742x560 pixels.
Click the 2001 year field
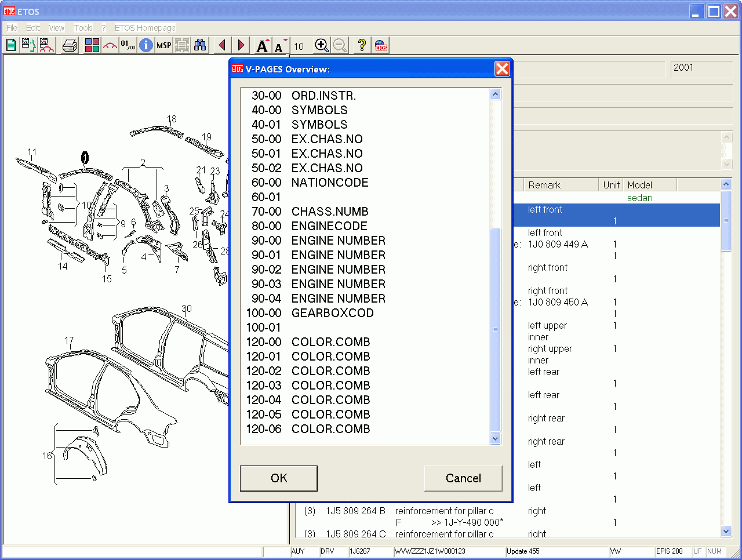click(x=701, y=68)
